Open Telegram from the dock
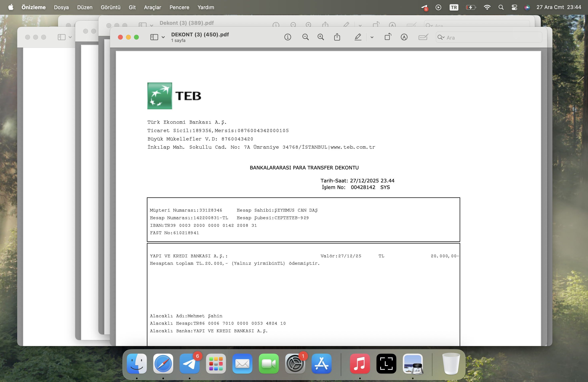This screenshot has width=588, height=382. pyautogui.click(x=189, y=364)
